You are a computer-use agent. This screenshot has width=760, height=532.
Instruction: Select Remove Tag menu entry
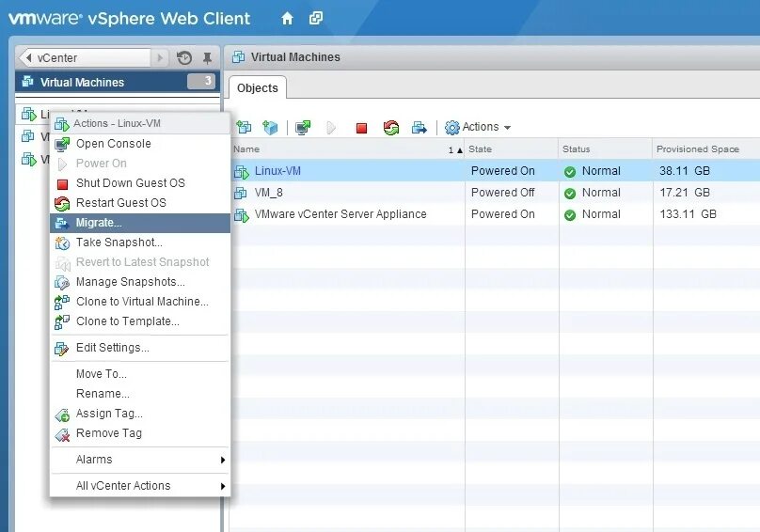tap(139, 433)
